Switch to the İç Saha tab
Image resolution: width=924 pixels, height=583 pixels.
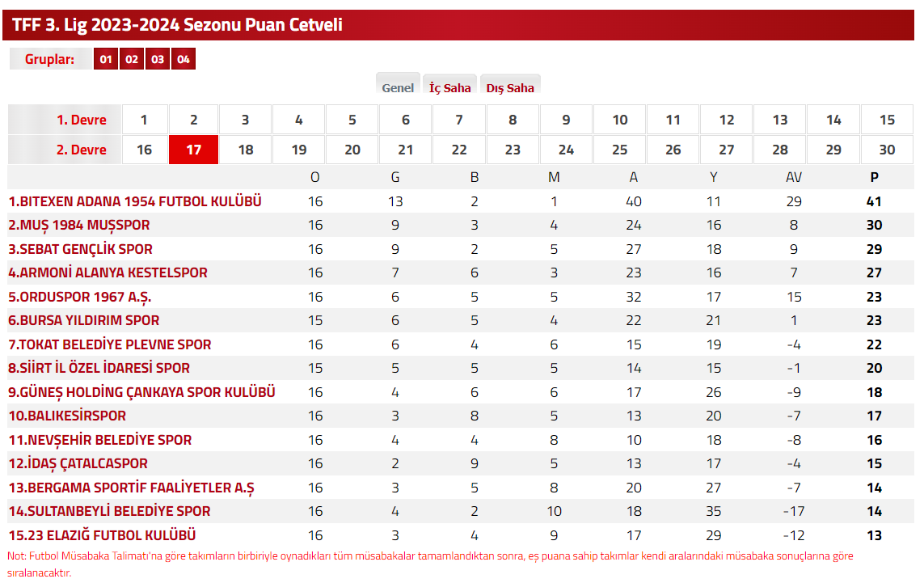(x=450, y=86)
